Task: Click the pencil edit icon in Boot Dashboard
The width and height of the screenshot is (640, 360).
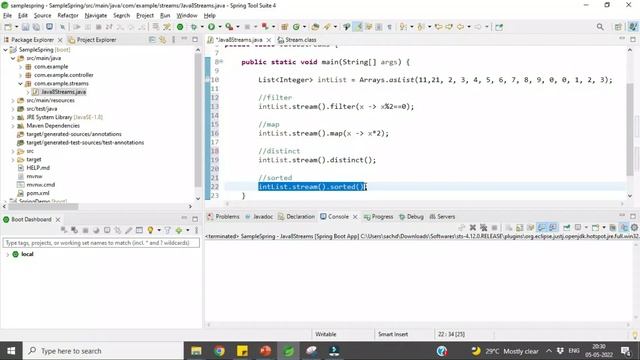Action: 129,230
